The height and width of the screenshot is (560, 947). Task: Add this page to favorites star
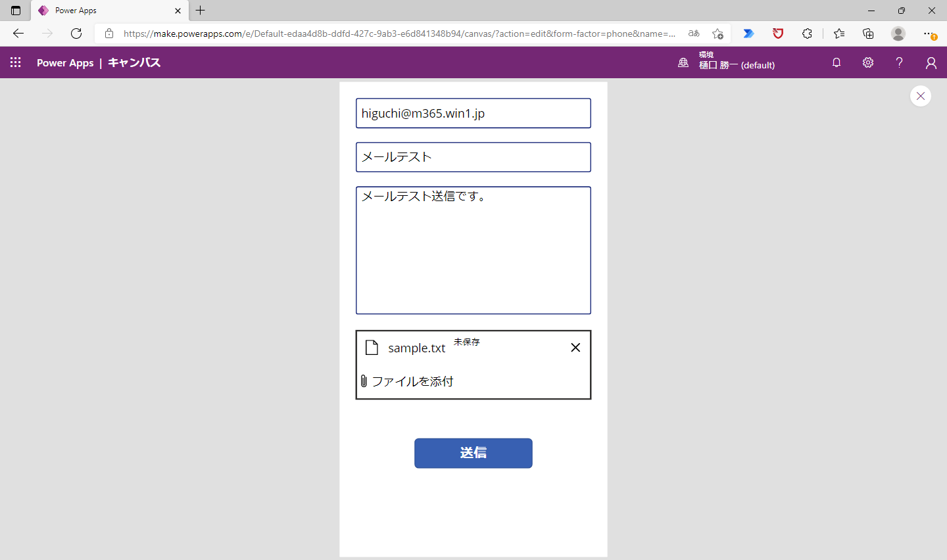717,34
